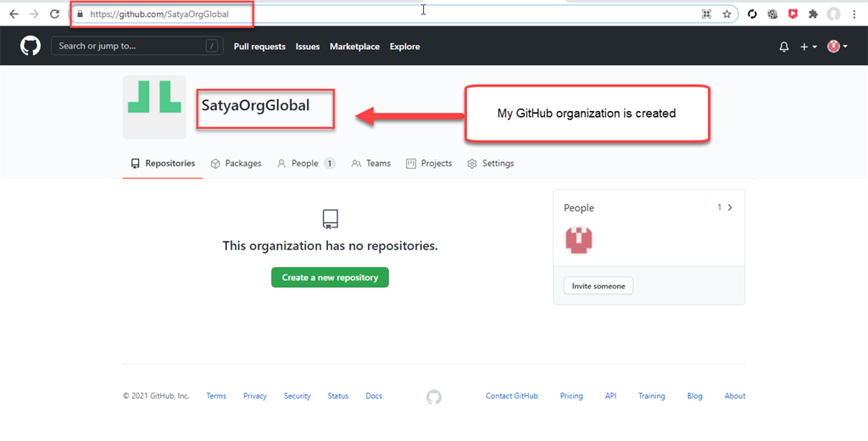Open the Docs footer link
The width and height of the screenshot is (868, 441).
click(374, 395)
